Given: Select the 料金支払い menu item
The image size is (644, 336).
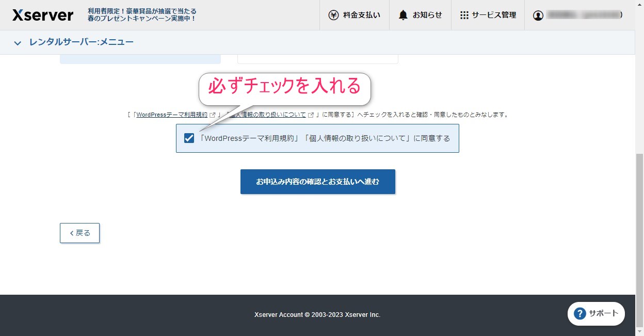Looking at the screenshot, I should (x=355, y=15).
